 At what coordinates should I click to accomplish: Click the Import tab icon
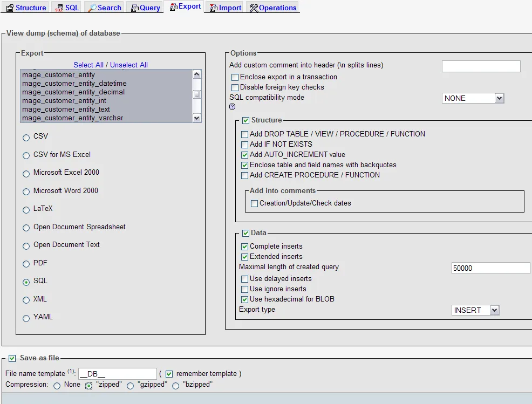tap(213, 8)
